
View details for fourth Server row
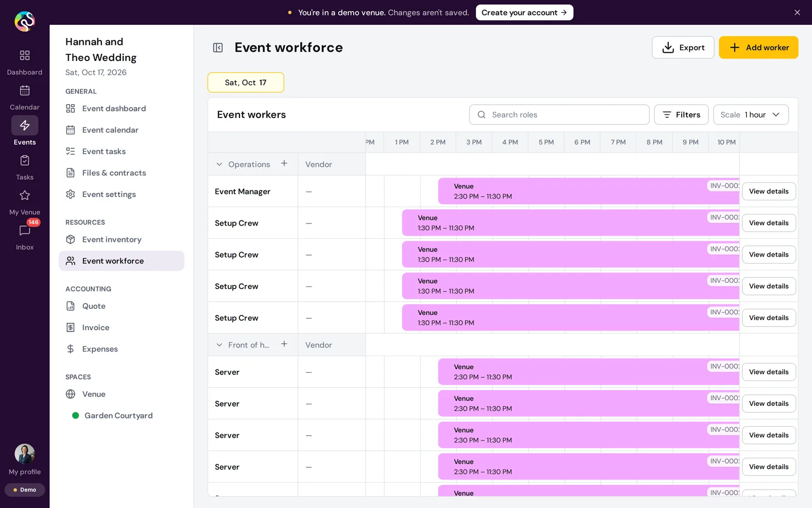click(769, 467)
